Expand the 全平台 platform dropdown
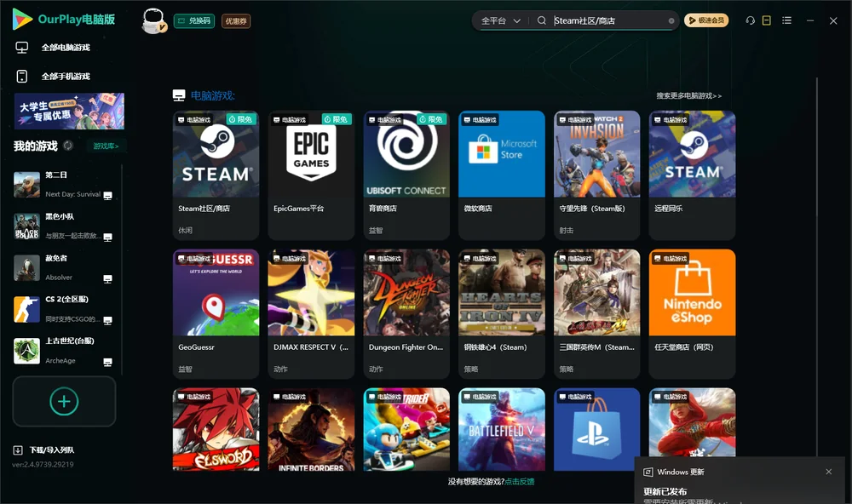852x504 pixels. (x=500, y=20)
